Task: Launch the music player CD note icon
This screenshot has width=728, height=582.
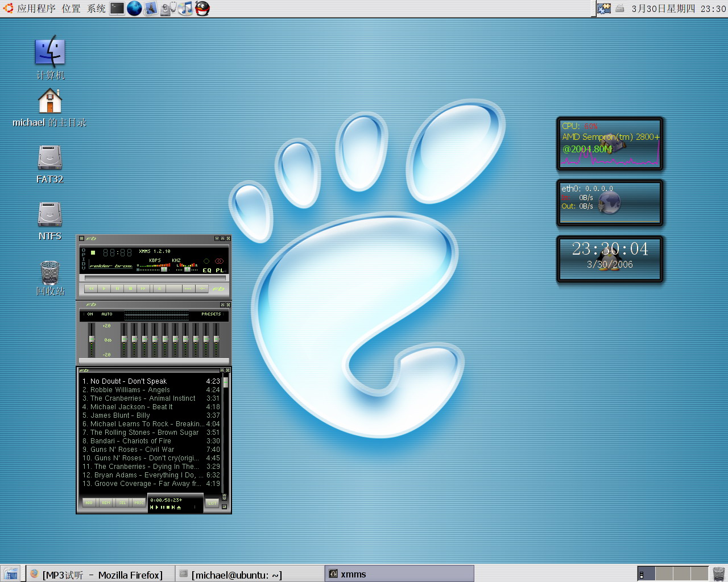Action: click(185, 9)
